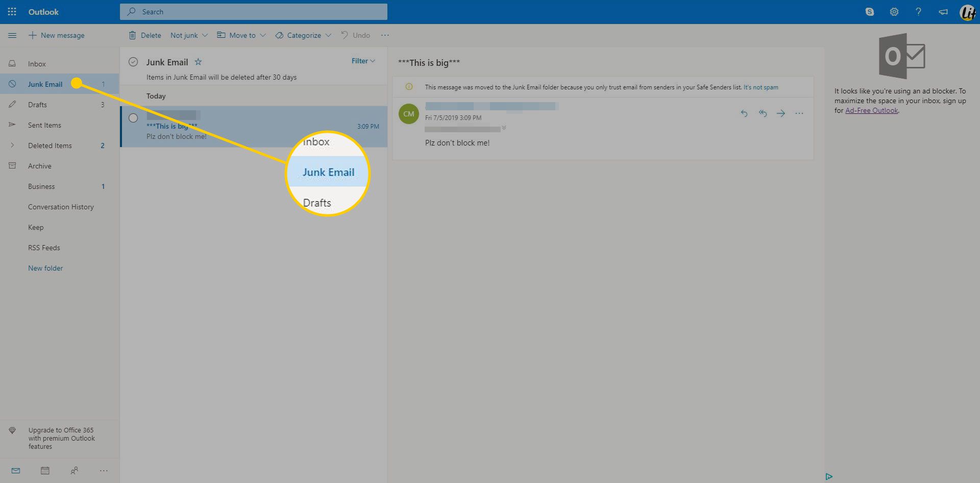Click Upgrade to Office 365 link

[61, 438]
